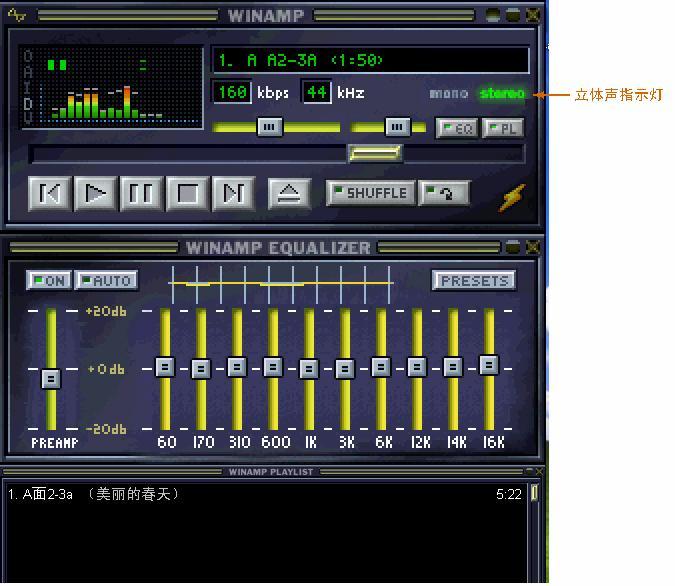Start playback with the Play button
Screen dimensions: 675x586
[x=96, y=193]
